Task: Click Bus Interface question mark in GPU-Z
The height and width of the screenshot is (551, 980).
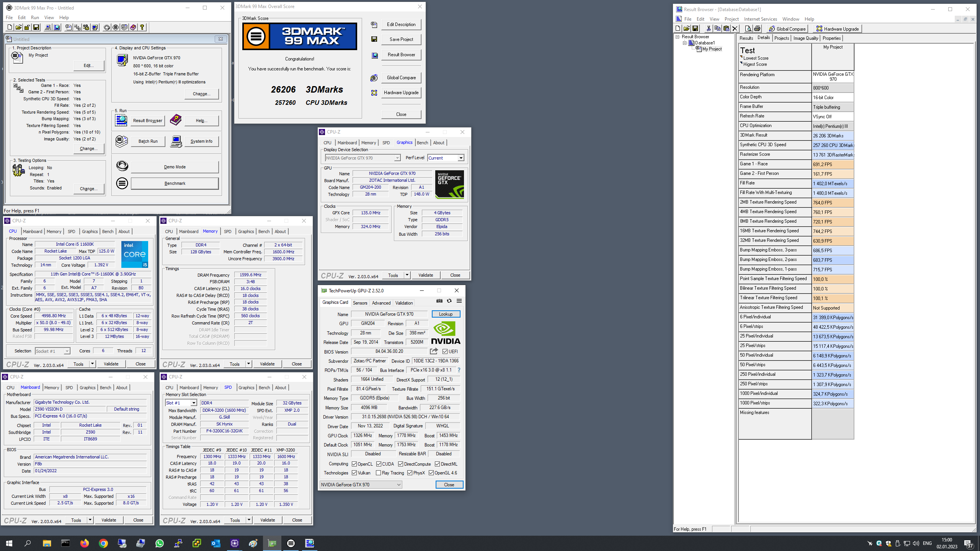Action: point(459,370)
